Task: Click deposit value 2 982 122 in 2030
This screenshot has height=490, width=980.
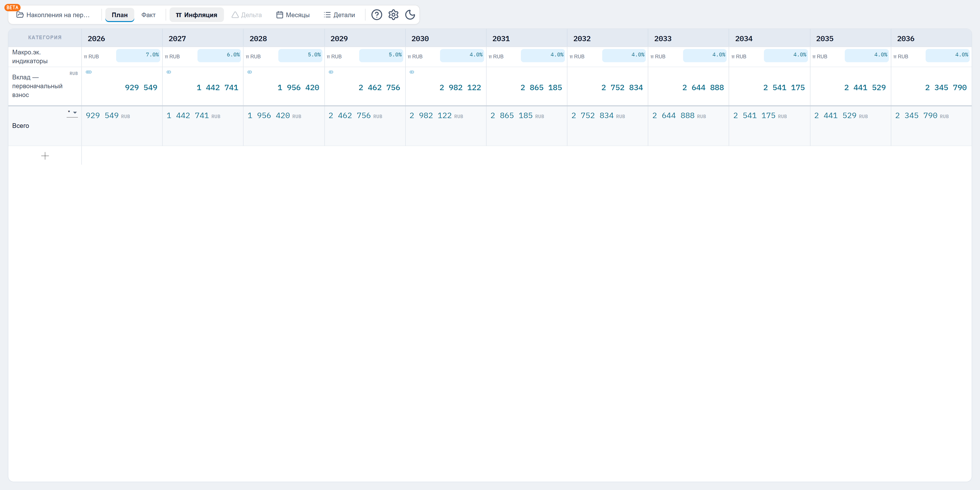Action: pos(460,87)
